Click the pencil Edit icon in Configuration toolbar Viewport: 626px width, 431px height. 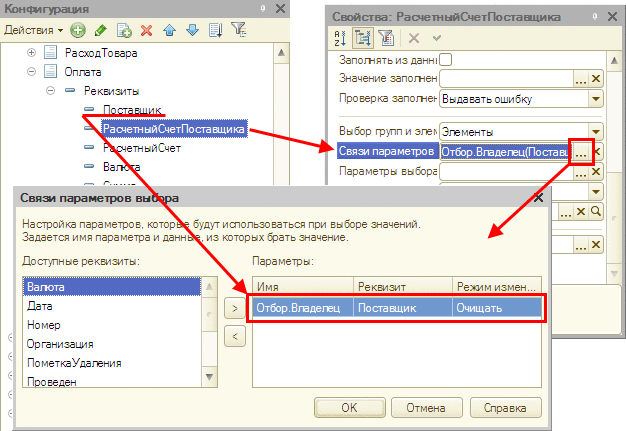pyautogui.click(x=100, y=30)
